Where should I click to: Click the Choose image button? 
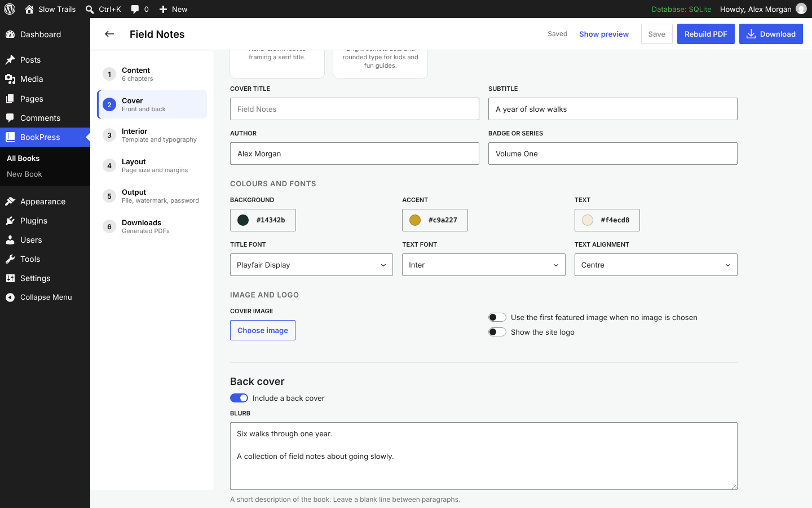click(263, 330)
